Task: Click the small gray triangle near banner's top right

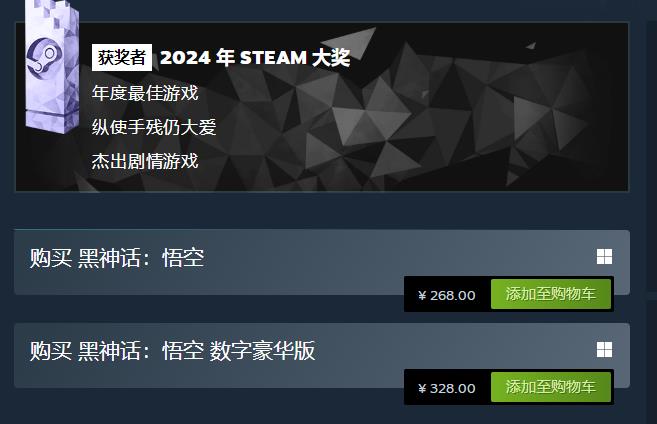Action: 531,45
